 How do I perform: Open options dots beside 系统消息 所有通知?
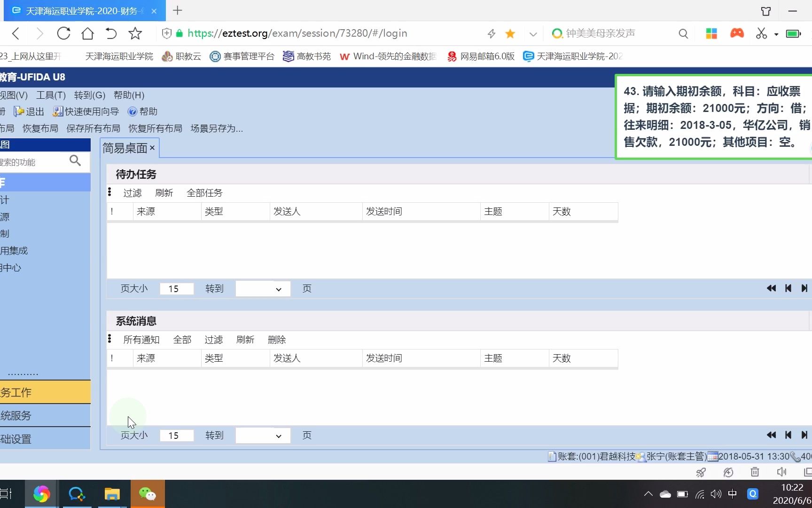point(109,339)
